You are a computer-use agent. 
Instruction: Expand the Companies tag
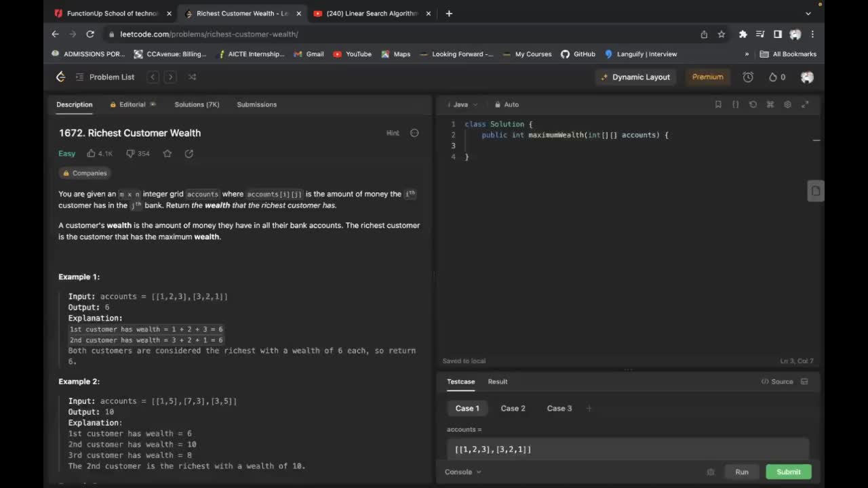click(85, 173)
